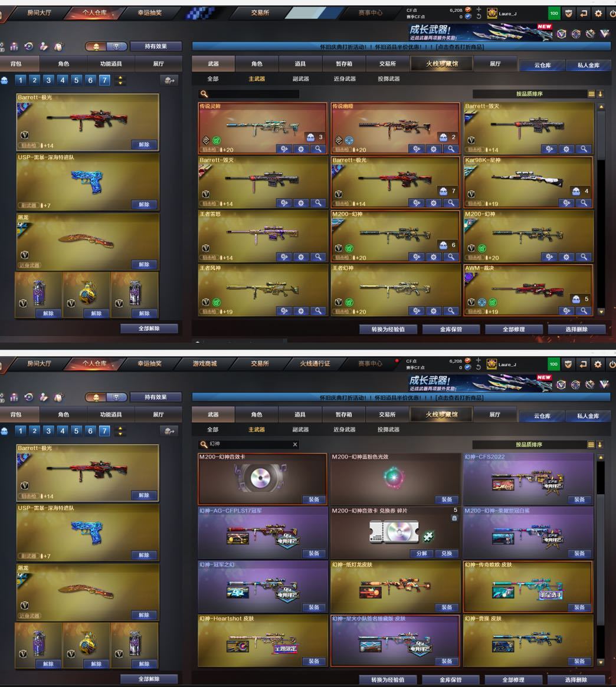
Task: Equip the M200-幻神音效卡 item
Action: pyautogui.click(x=313, y=499)
